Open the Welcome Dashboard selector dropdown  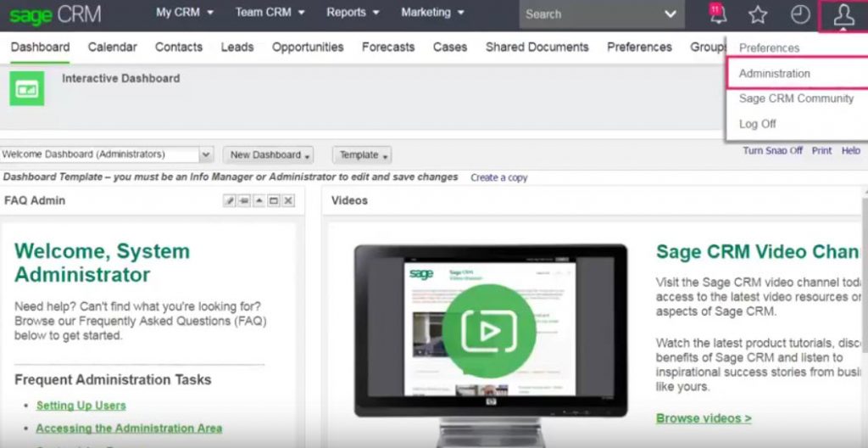coord(206,154)
